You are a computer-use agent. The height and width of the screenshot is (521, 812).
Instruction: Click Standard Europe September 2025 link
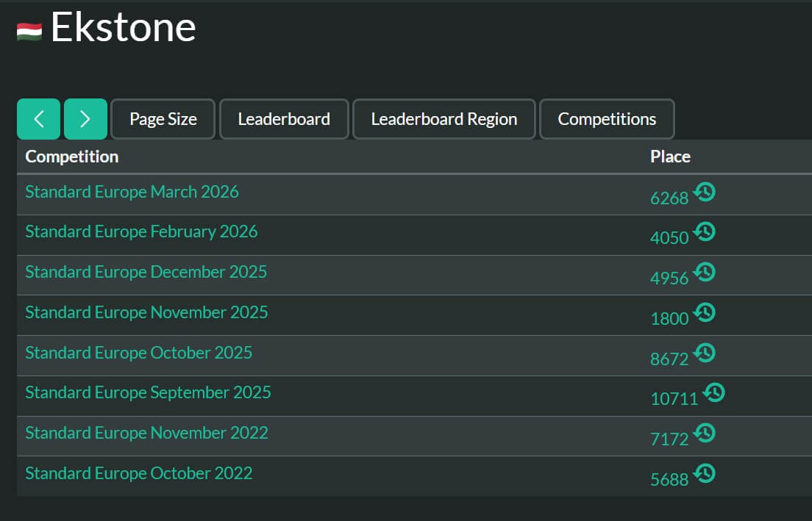148,392
